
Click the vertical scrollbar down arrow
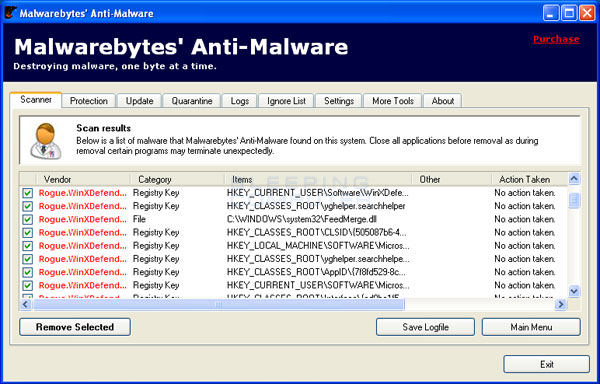coord(574,291)
